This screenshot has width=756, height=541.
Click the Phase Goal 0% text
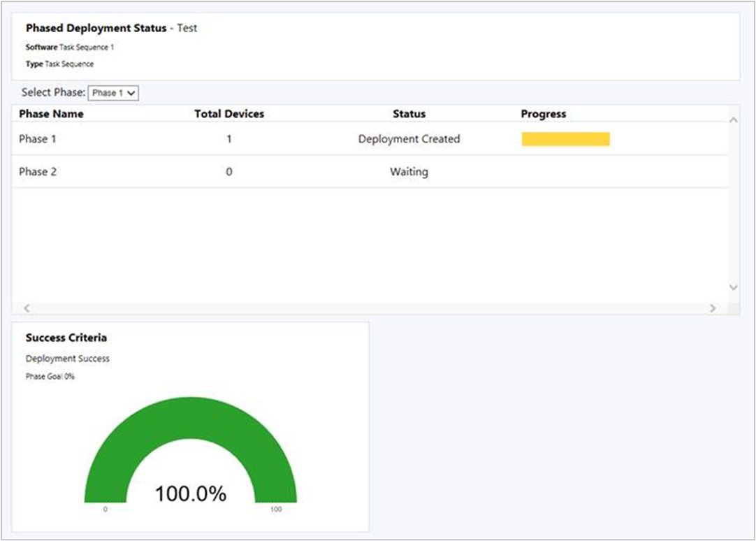pyautogui.click(x=50, y=377)
